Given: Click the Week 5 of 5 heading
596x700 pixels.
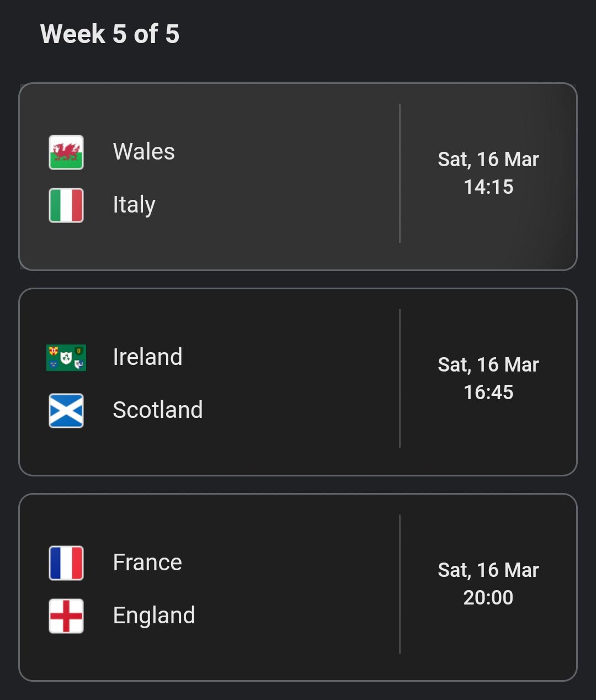Looking at the screenshot, I should coord(110,34).
